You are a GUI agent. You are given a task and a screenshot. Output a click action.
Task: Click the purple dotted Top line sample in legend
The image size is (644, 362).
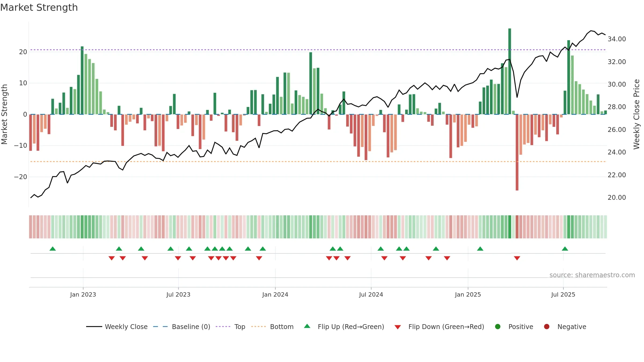(223, 327)
